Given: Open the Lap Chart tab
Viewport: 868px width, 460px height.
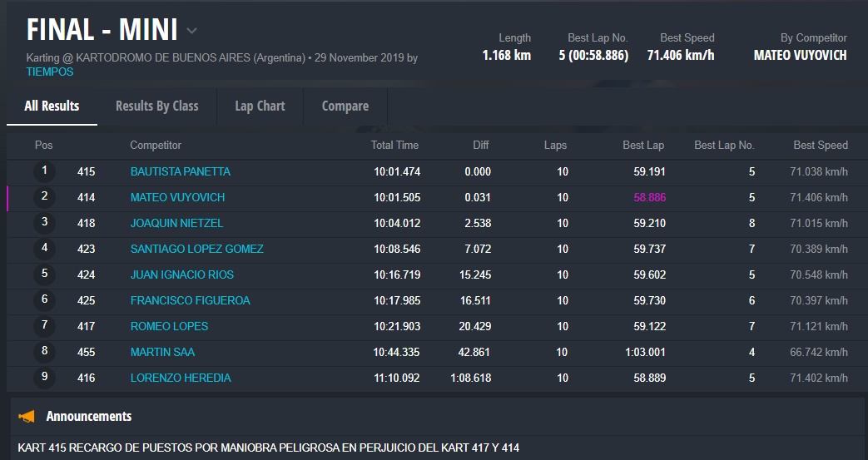Looking at the screenshot, I should click(260, 106).
